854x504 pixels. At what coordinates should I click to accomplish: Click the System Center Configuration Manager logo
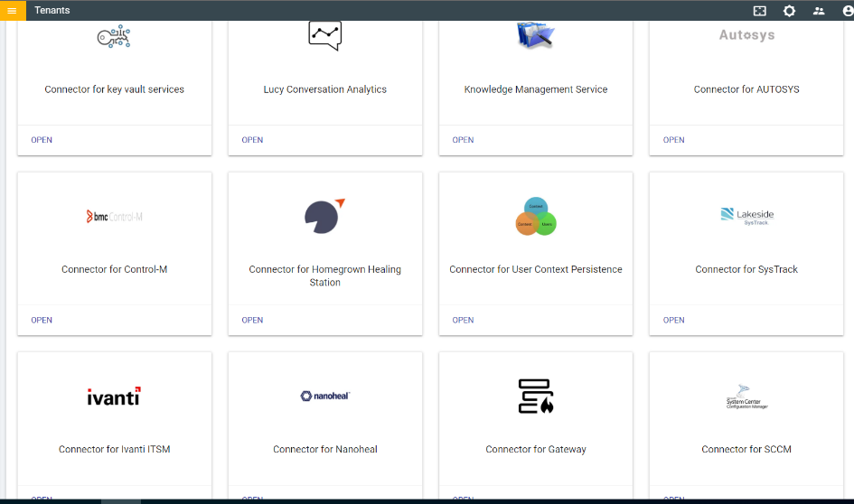[746, 397]
